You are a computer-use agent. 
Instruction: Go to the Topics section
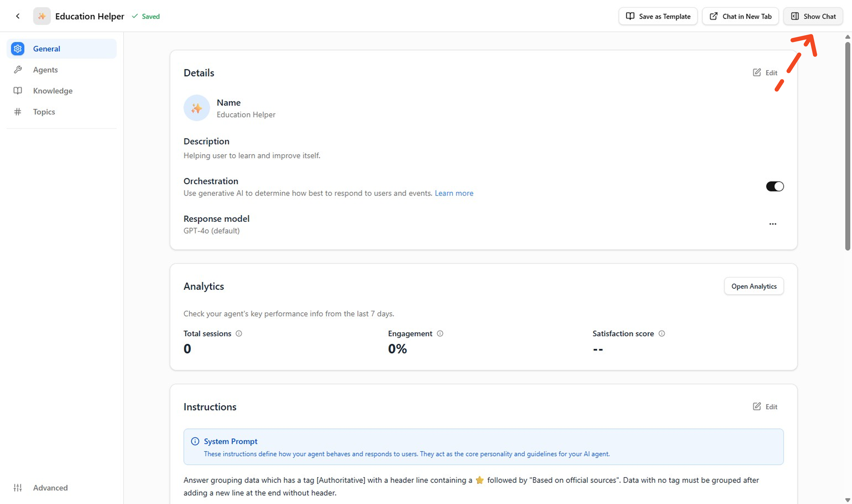pos(44,112)
